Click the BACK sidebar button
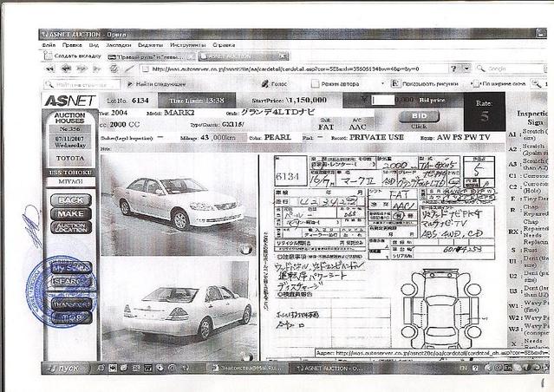This screenshot has width=554, height=392. (71, 200)
